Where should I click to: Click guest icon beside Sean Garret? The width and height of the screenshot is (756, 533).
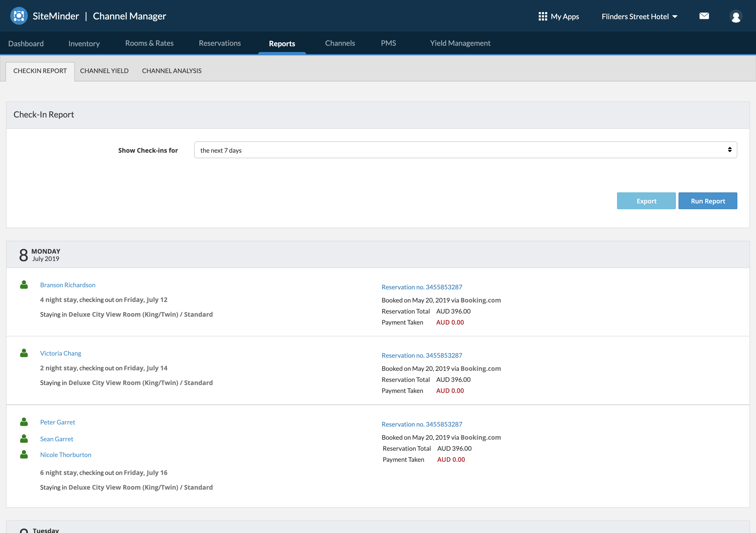pyautogui.click(x=24, y=438)
